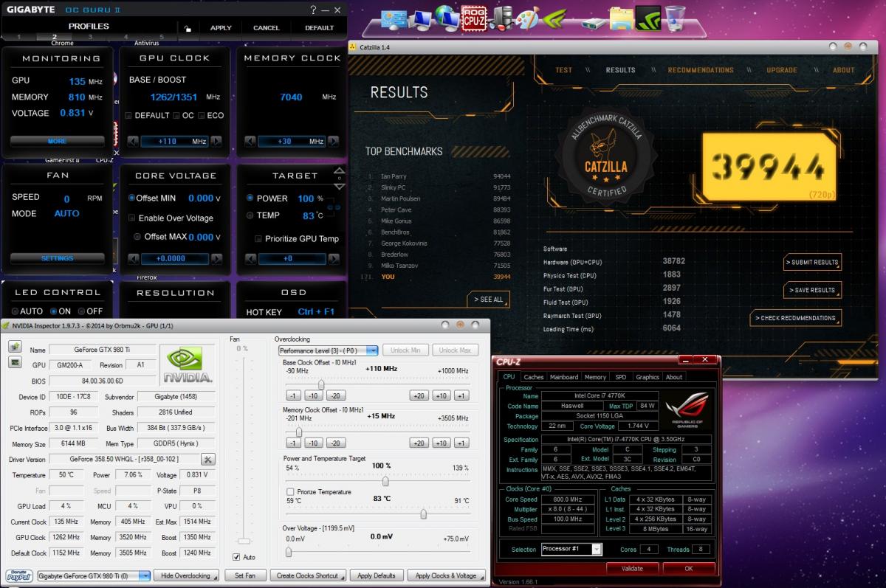Select the Offset MAX radio button
The image size is (886, 588).
[137, 237]
